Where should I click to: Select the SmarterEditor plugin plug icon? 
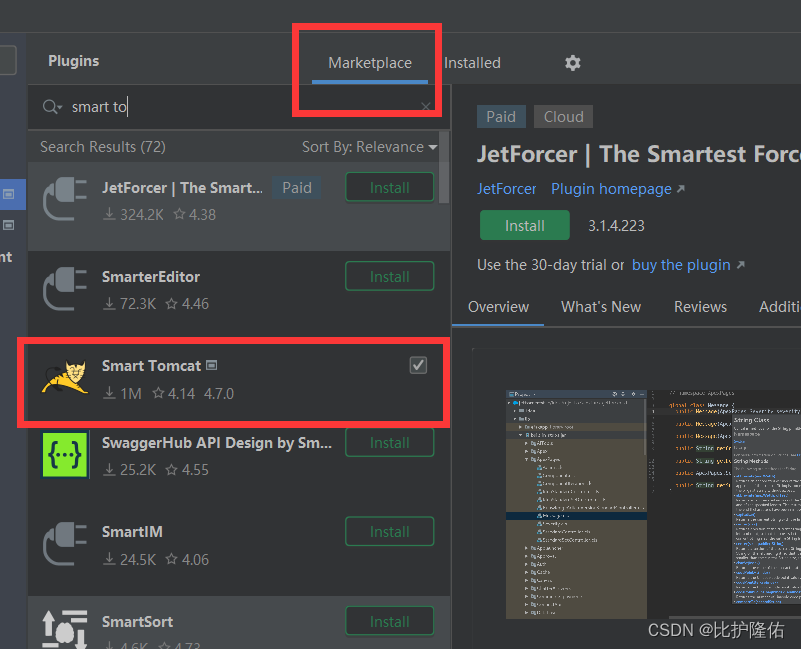(x=65, y=289)
